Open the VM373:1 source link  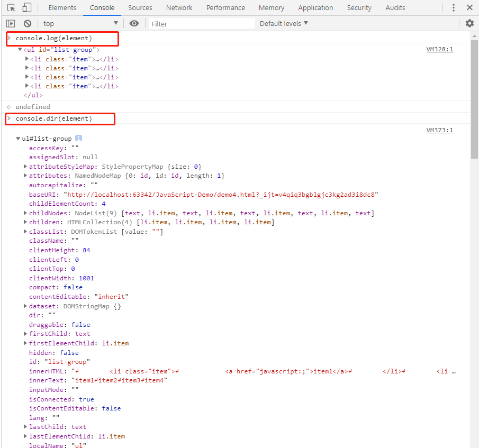[x=439, y=130]
